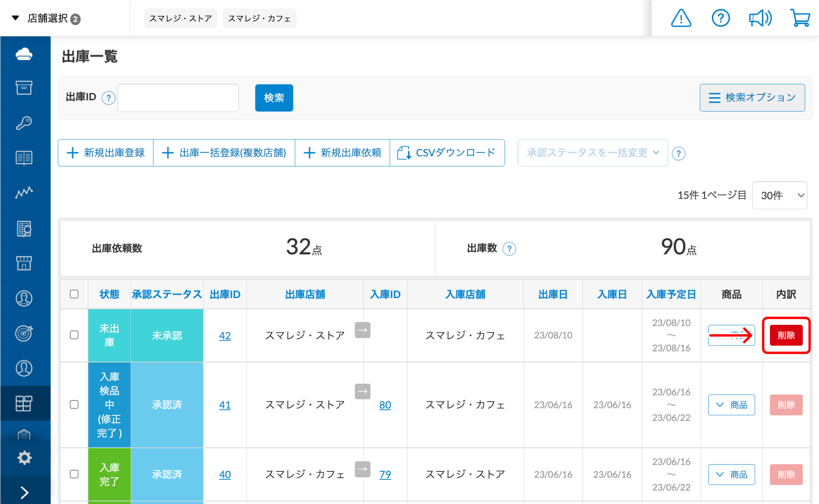The image size is (819, 504).
Task: Open the line chart analytics icon in sidebar
Action: click(x=24, y=192)
